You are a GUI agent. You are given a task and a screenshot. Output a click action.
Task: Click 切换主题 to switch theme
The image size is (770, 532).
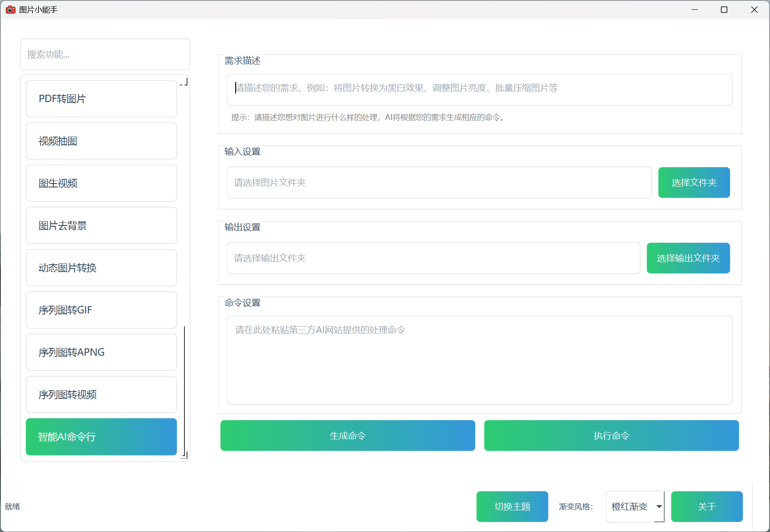[x=512, y=506]
